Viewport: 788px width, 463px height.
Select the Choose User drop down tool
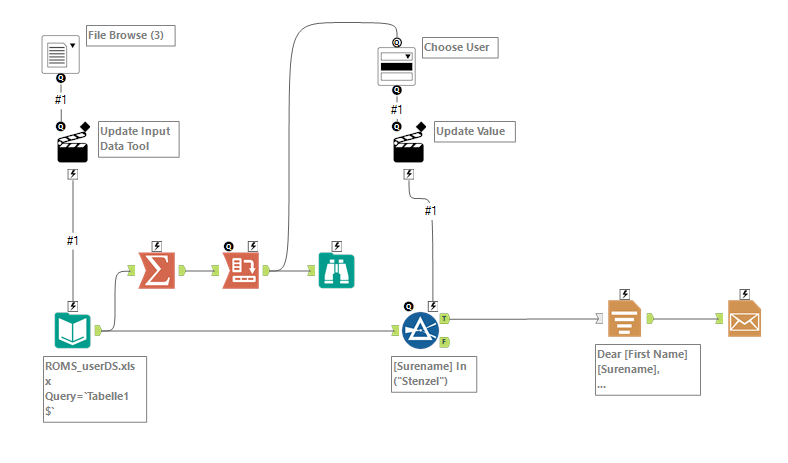pyautogui.click(x=397, y=66)
